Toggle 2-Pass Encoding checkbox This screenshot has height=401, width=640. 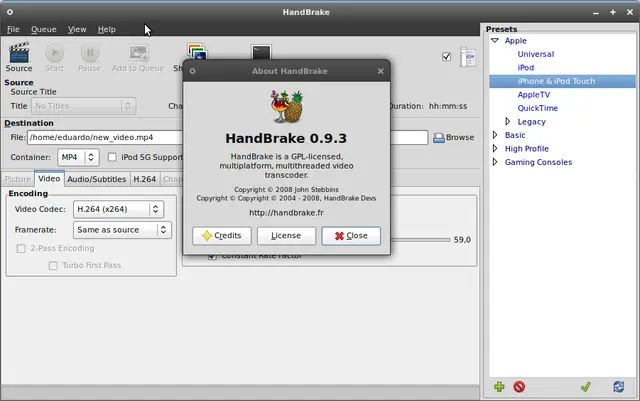pyautogui.click(x=21, y=248)
